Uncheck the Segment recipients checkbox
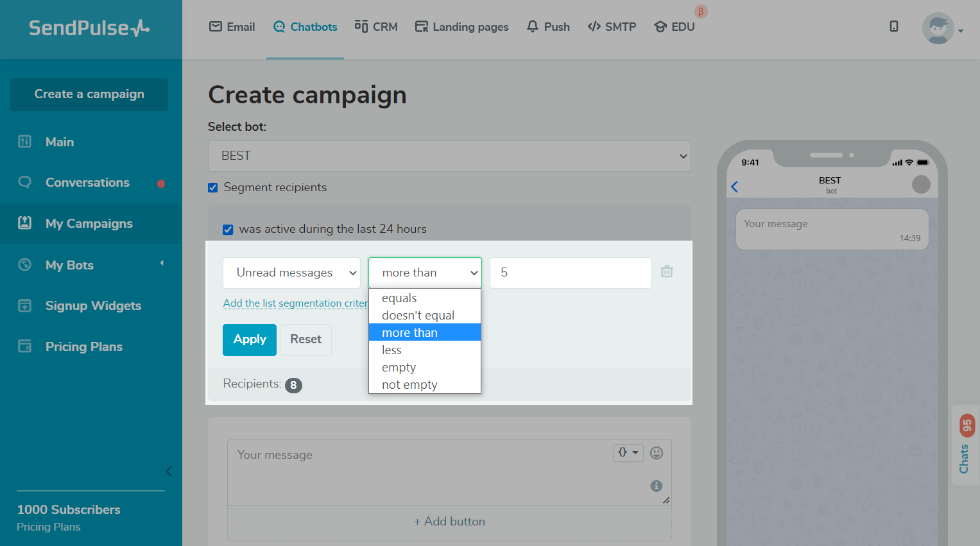 point(213,187)
